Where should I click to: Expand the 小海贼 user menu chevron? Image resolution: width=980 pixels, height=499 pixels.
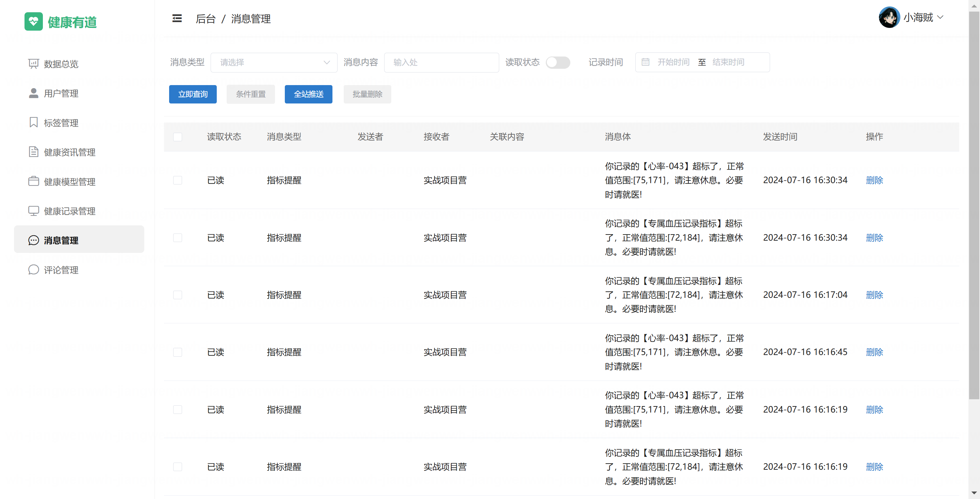[940, 17]
